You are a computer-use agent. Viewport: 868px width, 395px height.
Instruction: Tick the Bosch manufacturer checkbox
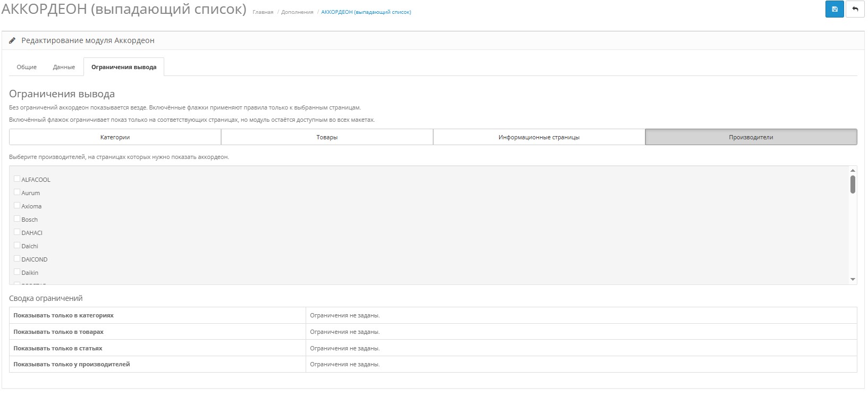pos(17,219)
